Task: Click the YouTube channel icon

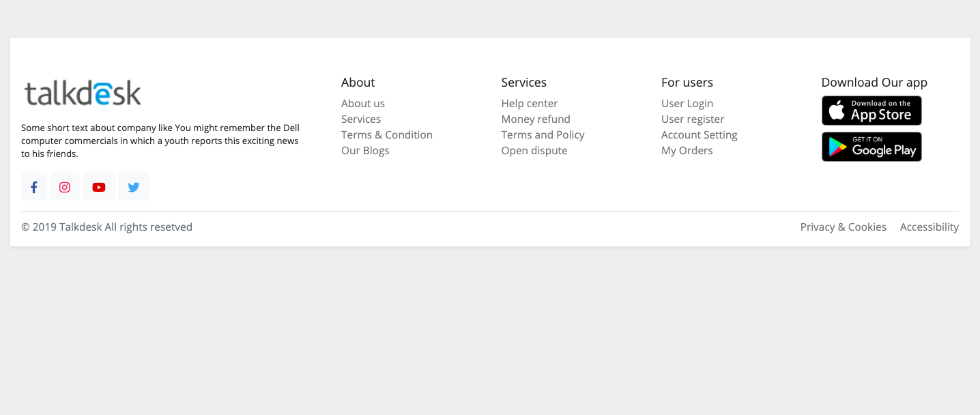Action: coord(98,186)
